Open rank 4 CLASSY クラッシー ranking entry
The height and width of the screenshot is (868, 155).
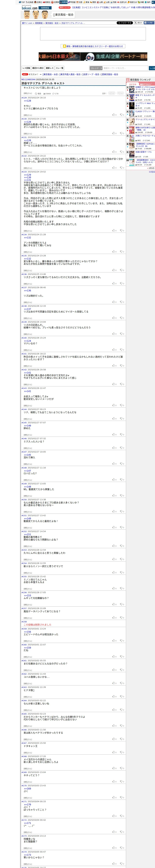tap(145, 112)
